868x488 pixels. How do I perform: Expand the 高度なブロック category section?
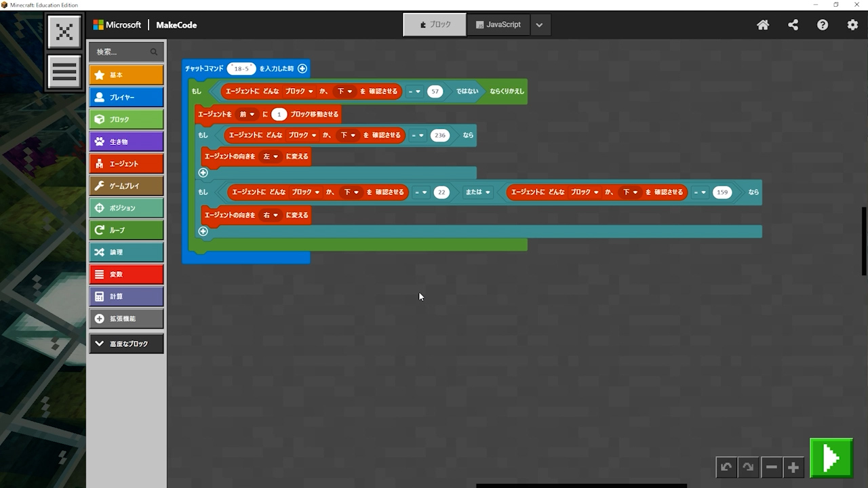tap(126, 344)
